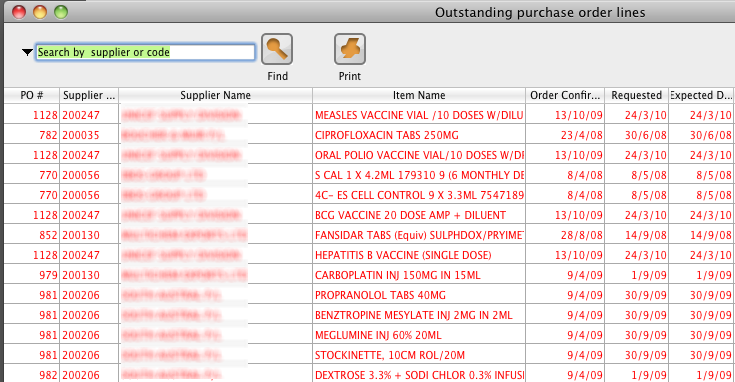Select the STOCKINETTE 10CM ROL/20M row

[x=369, y=355]
